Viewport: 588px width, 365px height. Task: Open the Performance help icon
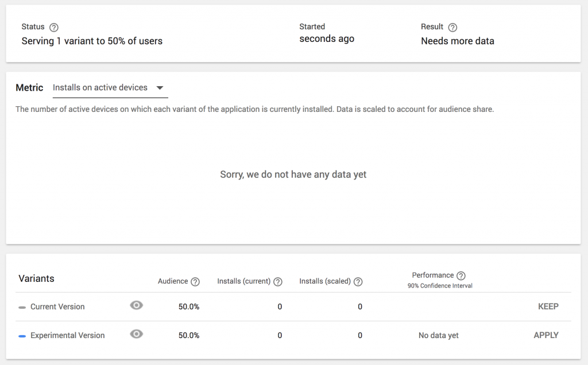coord(461,275)
